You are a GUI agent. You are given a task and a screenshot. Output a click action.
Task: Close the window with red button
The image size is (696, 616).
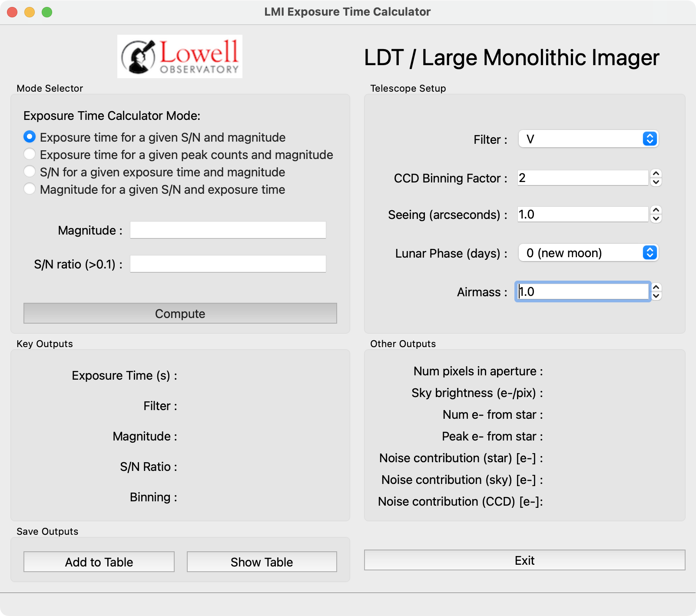tap(12, 12)
